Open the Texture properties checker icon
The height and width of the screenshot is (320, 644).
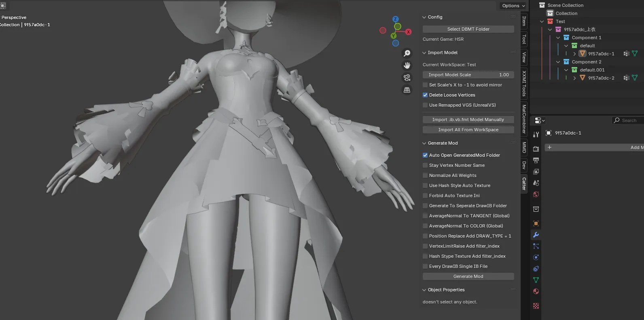click(x=536, y=306)
